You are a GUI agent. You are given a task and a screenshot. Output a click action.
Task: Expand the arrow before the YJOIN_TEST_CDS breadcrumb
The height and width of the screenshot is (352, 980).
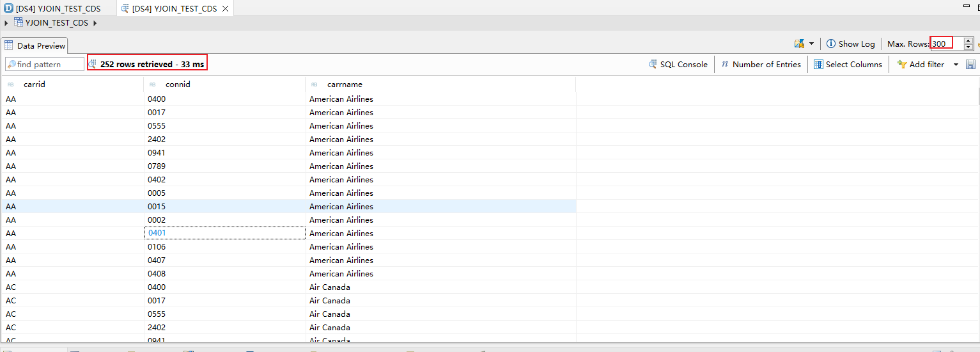pyautogui.click(x=6, y=24)
